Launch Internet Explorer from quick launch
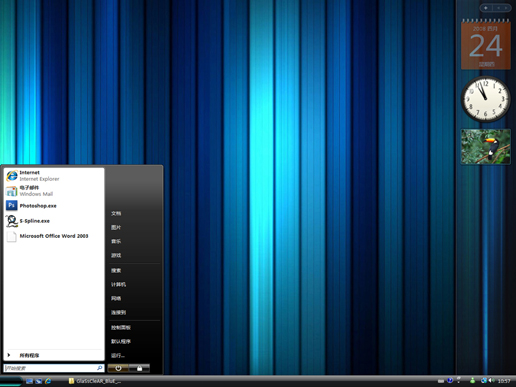 point(48,381)
